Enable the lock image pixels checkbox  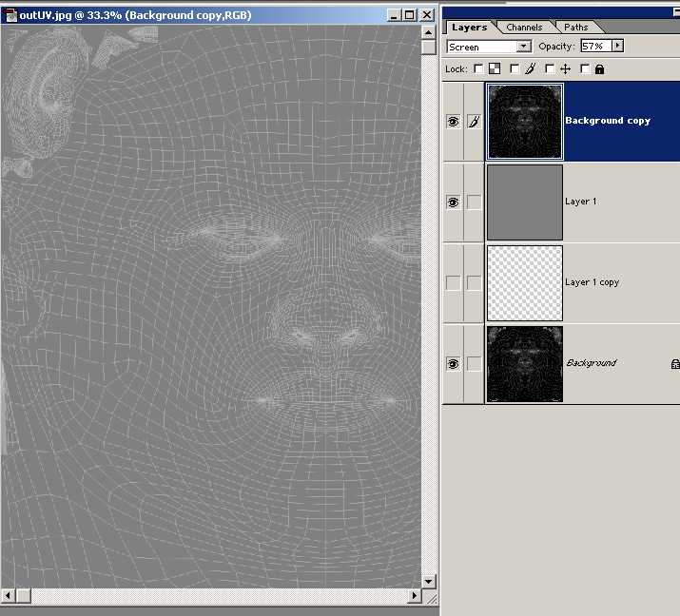(x=515, y=68)
